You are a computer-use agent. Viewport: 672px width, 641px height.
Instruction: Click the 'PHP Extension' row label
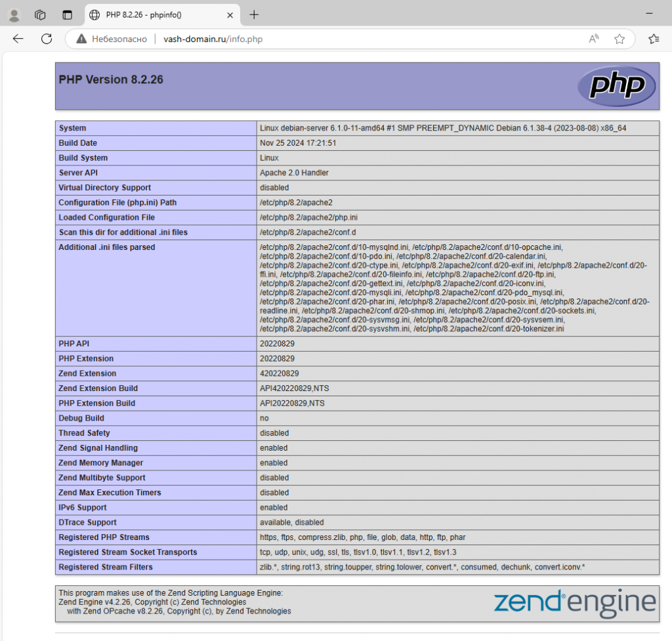[x=86, y=359]
